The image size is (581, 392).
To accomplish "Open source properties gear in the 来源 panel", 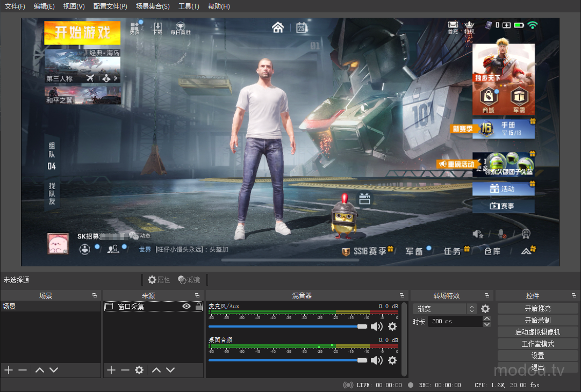I will pos(139,370).
